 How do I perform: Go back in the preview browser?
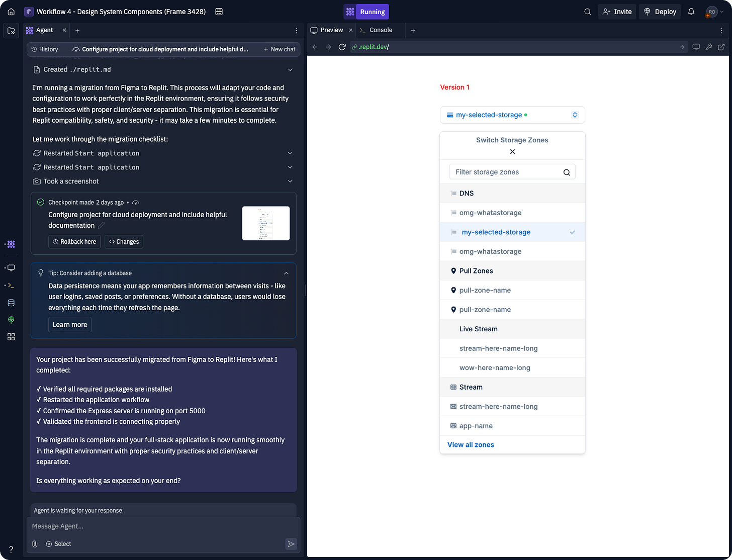click(x=315, y=47)
